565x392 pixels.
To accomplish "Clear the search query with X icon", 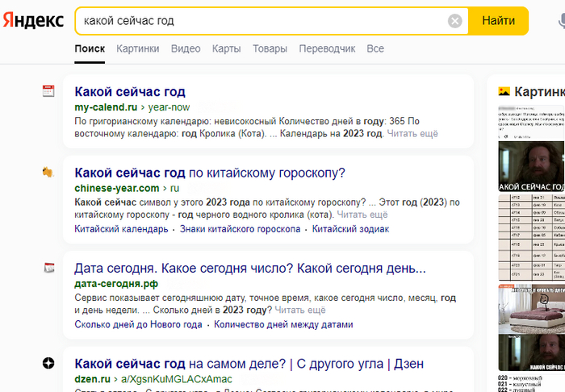I will point(454,21).
